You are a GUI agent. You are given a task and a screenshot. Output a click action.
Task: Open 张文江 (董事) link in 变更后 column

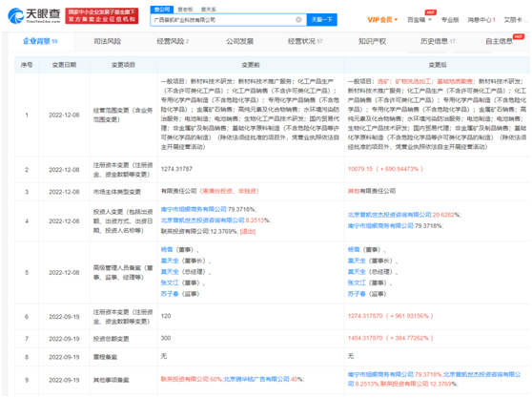pos(357,283)
